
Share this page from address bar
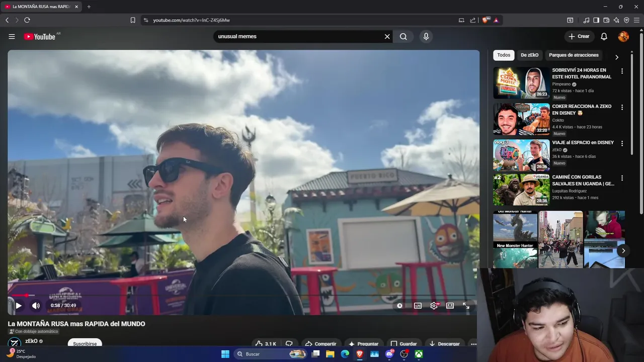pyautogui.click(x=473, y=20)
